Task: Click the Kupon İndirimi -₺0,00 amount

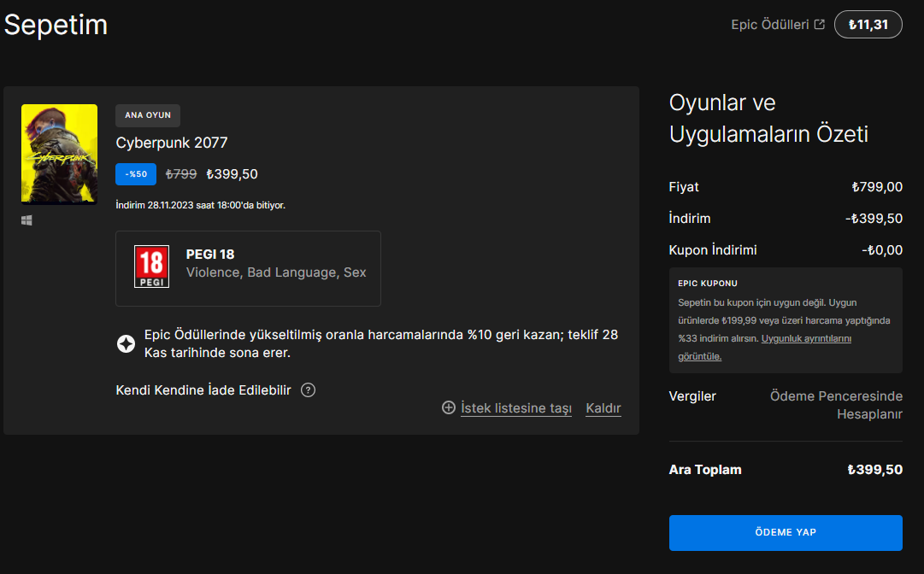Action: point(882,250)
